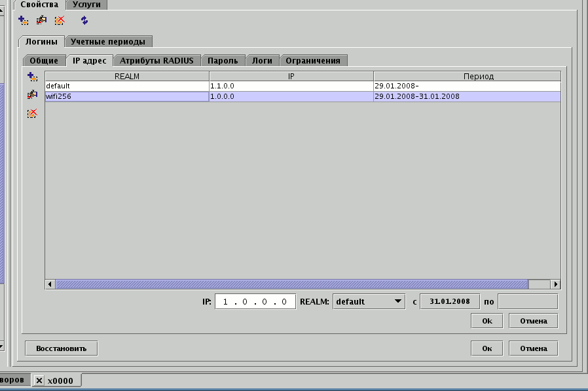Click the delete icon in the top toolbar
Image resolution: width=588 pixels, height=391 pixels.
pos(60,20)
